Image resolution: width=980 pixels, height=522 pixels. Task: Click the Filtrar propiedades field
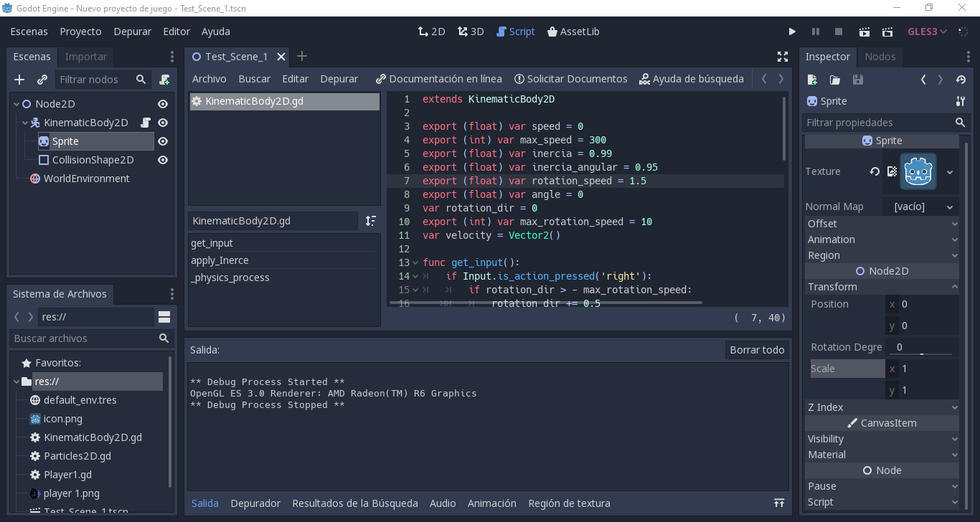point(887,123)
